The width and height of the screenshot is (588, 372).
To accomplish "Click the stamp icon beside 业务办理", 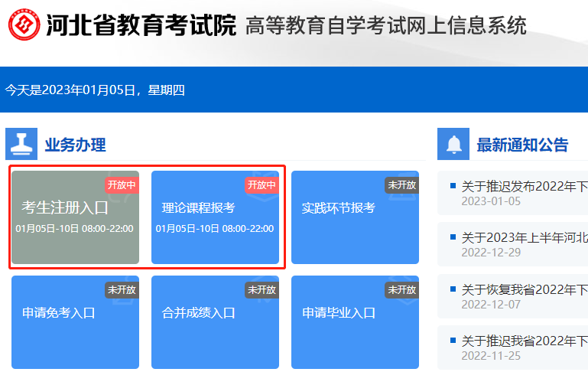I will point(21,144).
